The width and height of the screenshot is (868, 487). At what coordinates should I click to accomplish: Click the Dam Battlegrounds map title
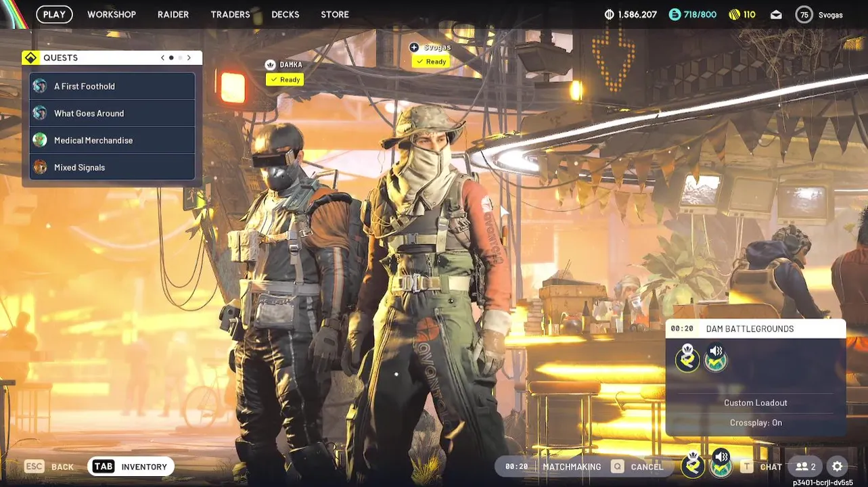click(x=750, y=329)
